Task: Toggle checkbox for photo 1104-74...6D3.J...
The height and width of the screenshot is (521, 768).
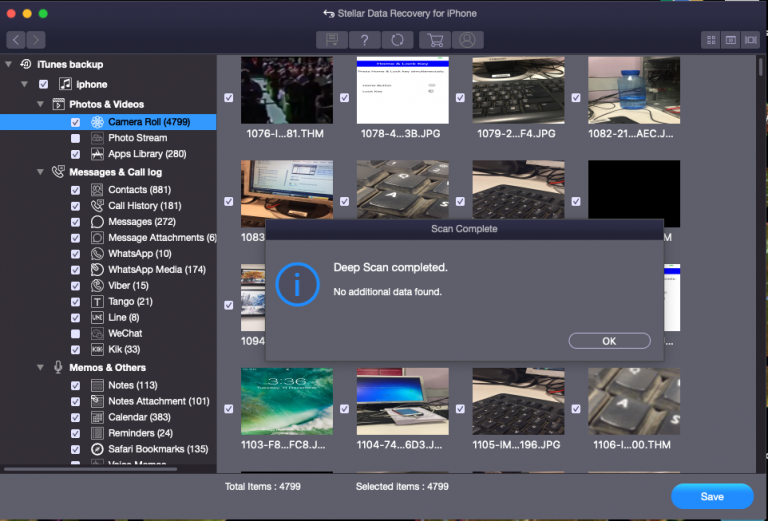Action: (344, 408)
